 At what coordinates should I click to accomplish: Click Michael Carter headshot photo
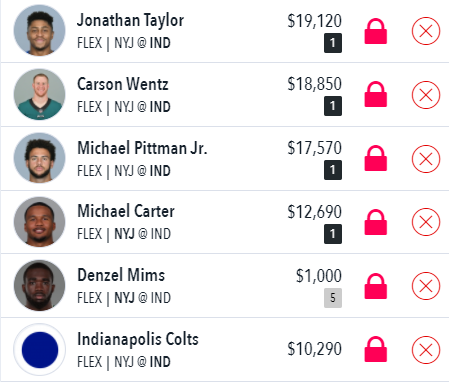click(x=39, y=222)
